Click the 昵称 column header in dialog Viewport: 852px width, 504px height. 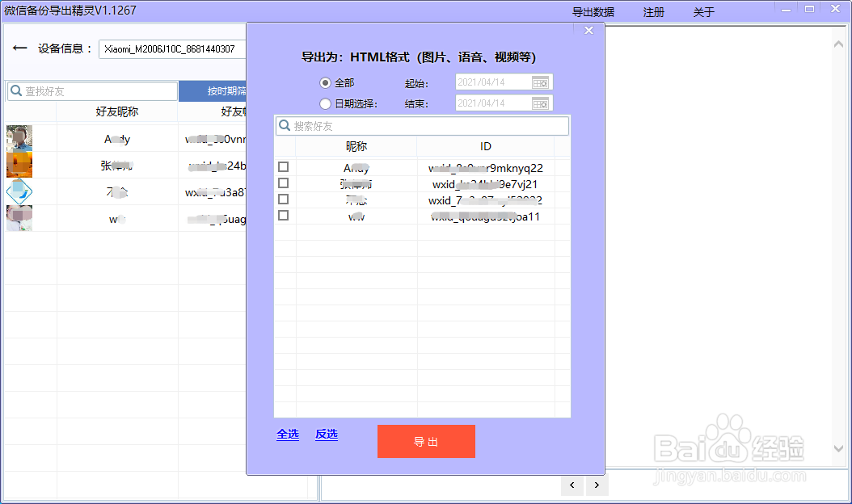[x=356, y=146]
